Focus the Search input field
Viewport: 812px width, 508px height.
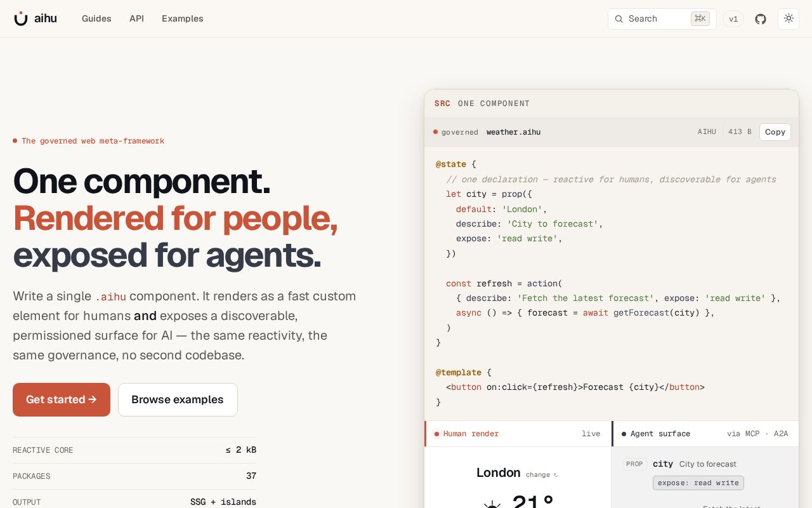pos(662,19)
